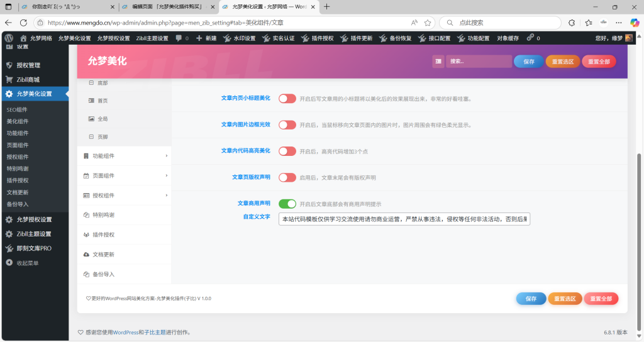
Task: Click the page vertical scrollbar
Action: pos(639,241)
